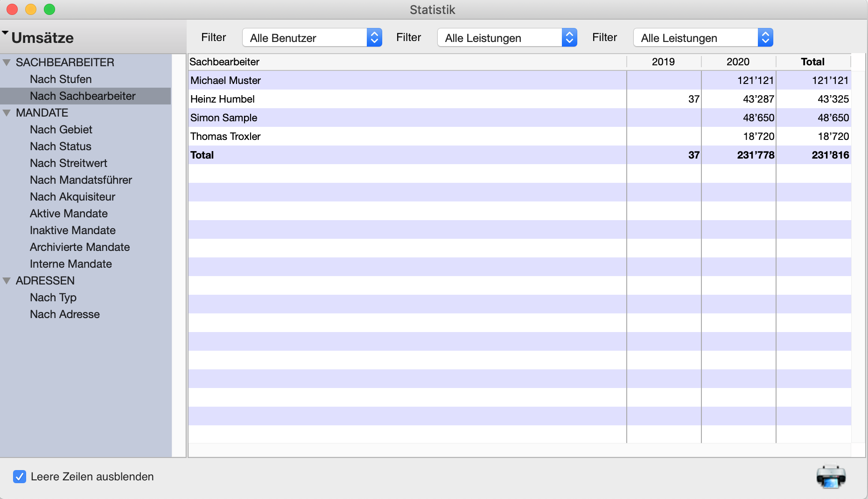This screenshot has width=868, height=499.
Task: Click the MANDATE group label
Action: (42, 113)
